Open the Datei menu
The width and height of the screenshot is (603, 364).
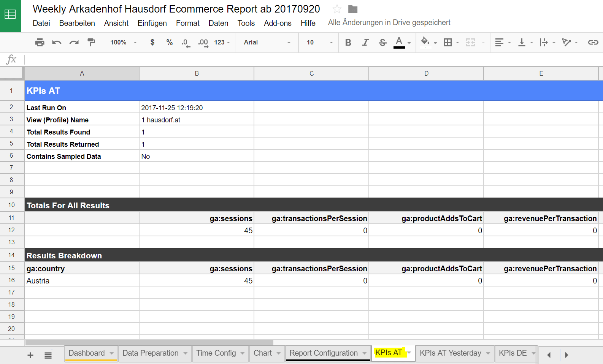coord(41,23)
